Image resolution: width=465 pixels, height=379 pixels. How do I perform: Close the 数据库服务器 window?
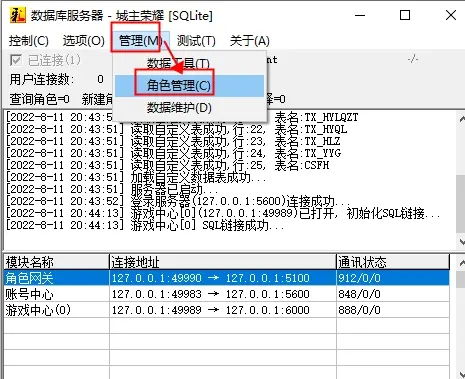tap(451, 15)
